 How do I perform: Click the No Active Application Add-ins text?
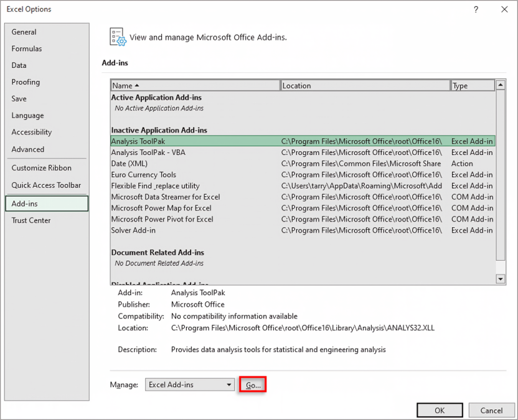159,108
